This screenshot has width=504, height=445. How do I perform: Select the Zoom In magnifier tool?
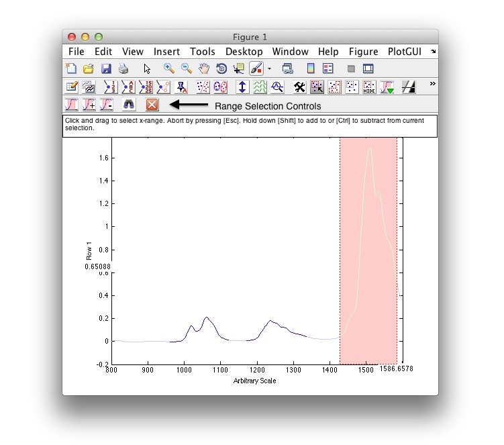tap(169, 68)
